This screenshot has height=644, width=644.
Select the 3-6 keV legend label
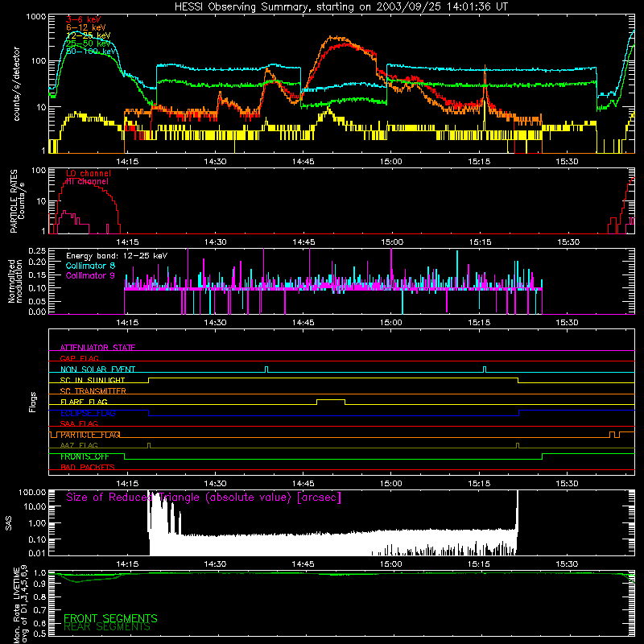83,19
